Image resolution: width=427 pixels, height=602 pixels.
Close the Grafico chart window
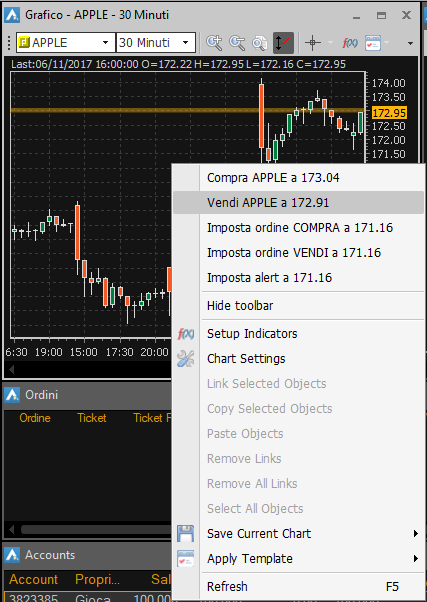tap(407, 15)
